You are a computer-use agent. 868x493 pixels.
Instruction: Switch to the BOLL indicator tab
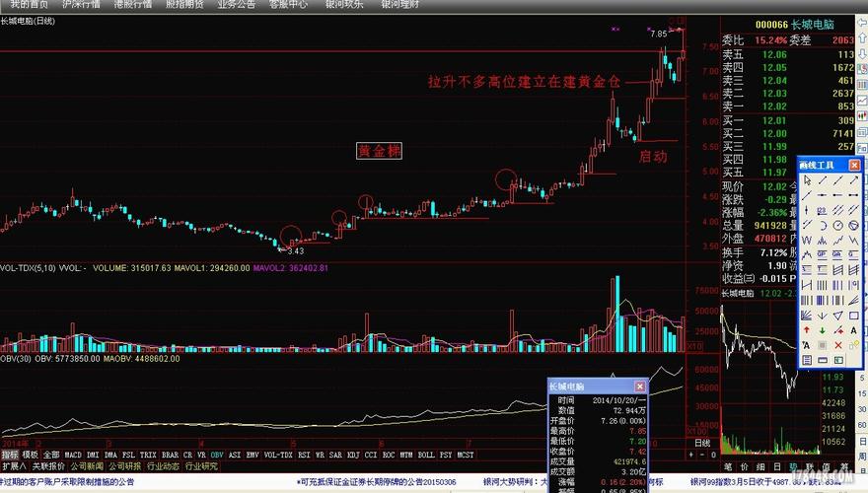426,455
